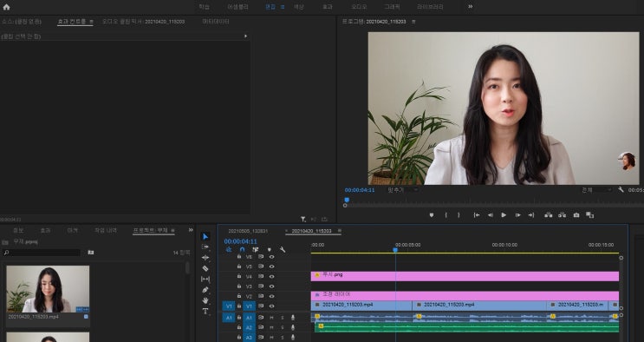
Task: Select the Razor tool
Action: point(205,268)
